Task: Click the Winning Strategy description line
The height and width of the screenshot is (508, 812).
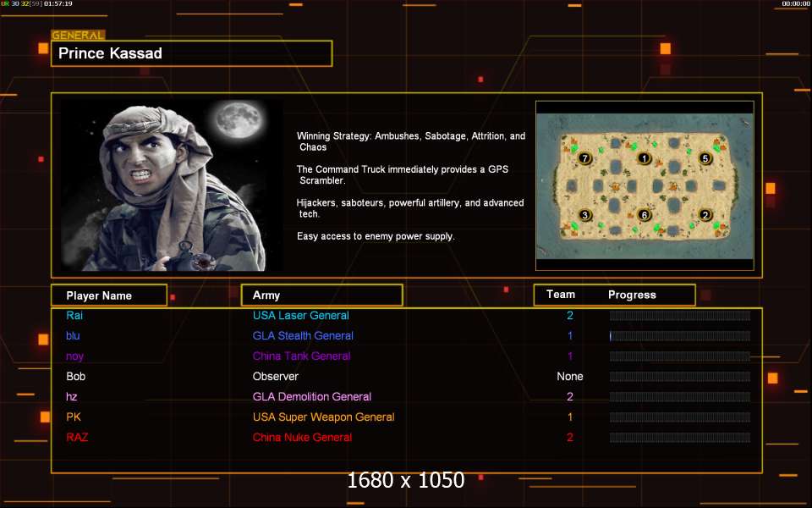Action: pos(411,141)
